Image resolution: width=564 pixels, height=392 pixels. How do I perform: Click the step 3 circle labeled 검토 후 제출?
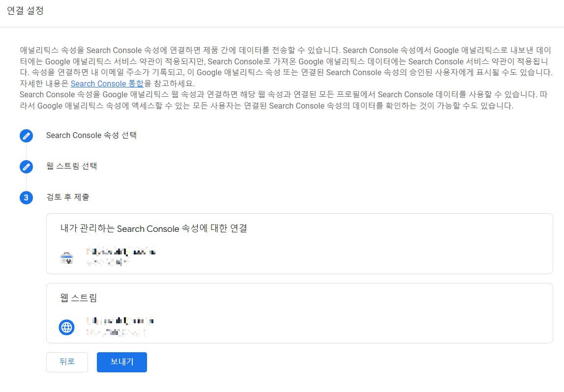pos(26,197)
